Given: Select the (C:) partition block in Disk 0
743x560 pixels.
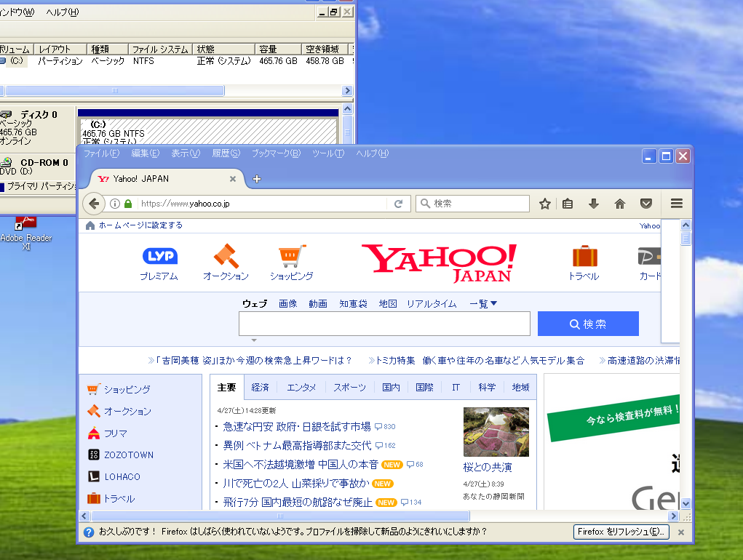Looking at the screenshot, I should (x=208, y=130).
